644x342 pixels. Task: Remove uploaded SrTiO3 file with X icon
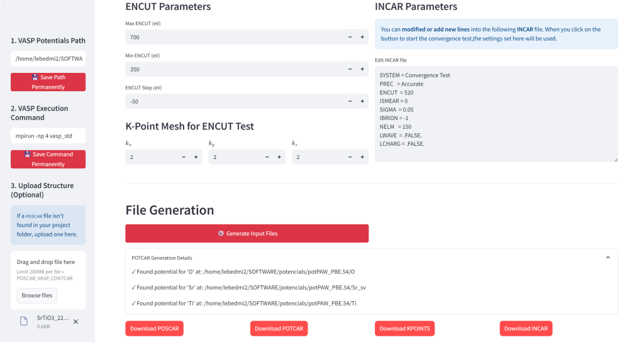(75, 322)
